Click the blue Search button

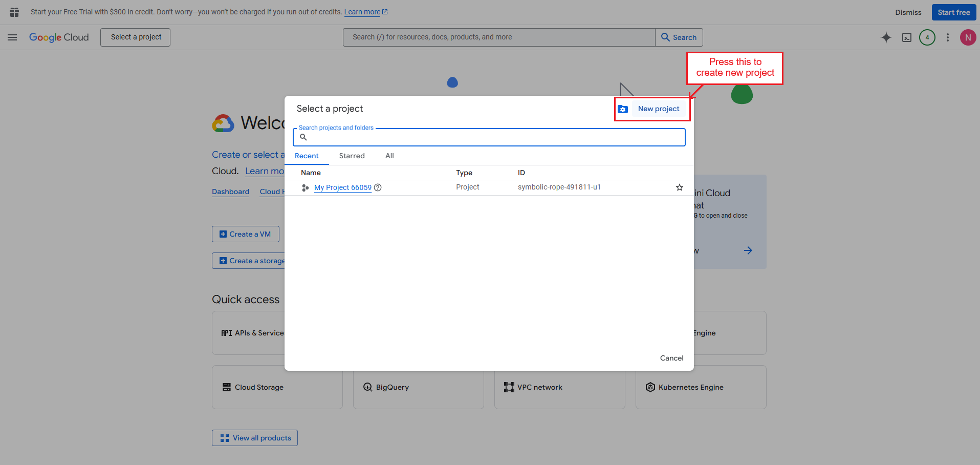[679, 37]
